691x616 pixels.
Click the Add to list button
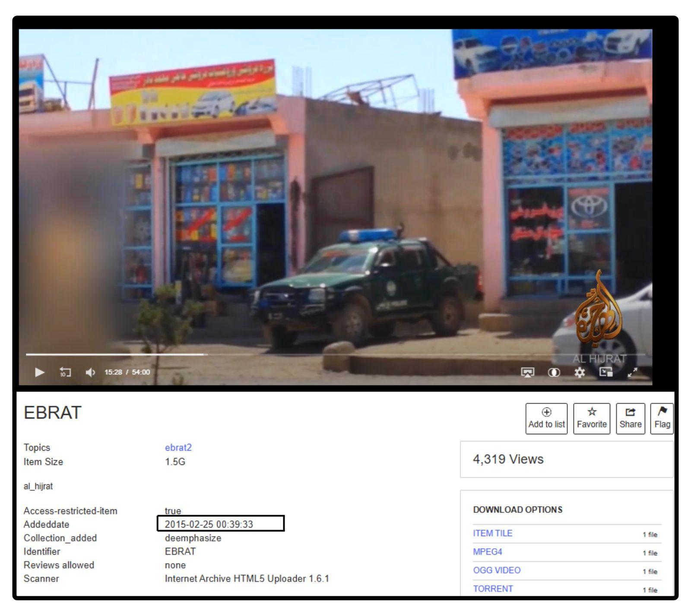[546, 418]
